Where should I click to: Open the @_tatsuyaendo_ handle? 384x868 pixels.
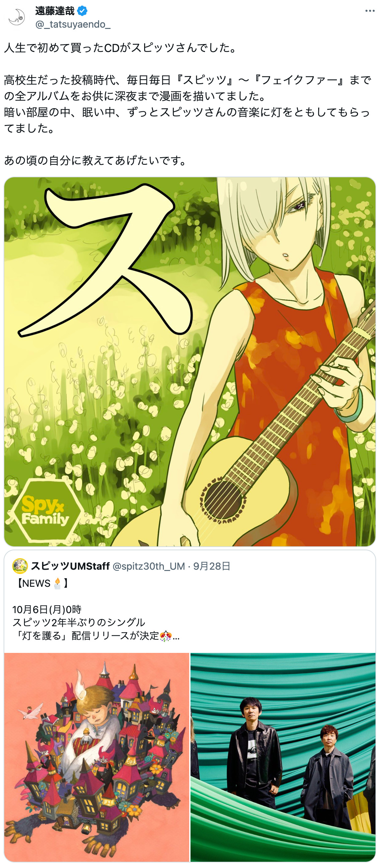click(73, 24)
